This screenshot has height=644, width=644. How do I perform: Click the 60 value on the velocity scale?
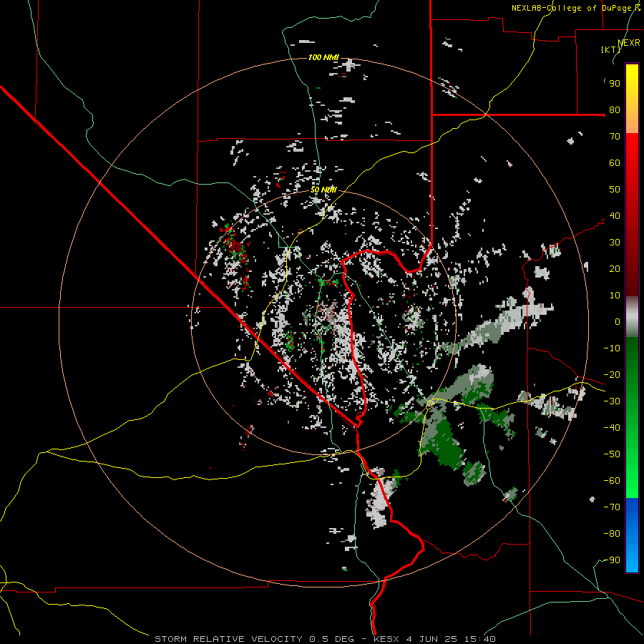coord(615,163)
